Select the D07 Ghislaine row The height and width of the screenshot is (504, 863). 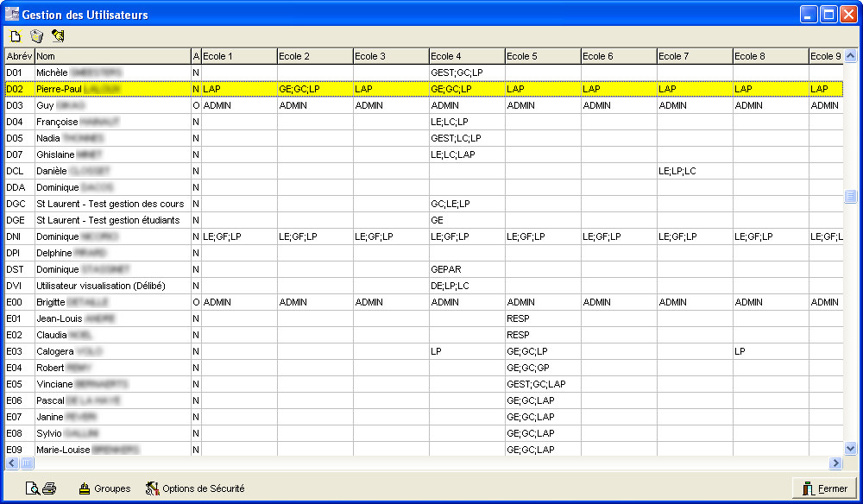coord(424,154)
